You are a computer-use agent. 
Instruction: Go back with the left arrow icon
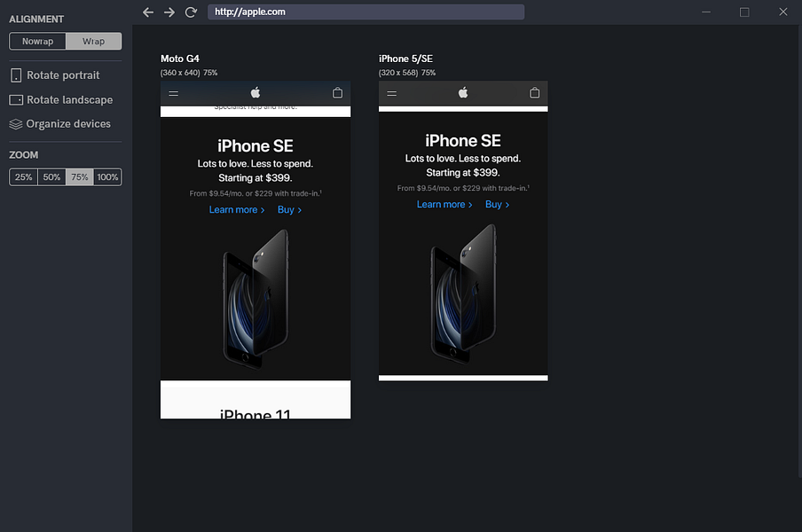(148, 12)
